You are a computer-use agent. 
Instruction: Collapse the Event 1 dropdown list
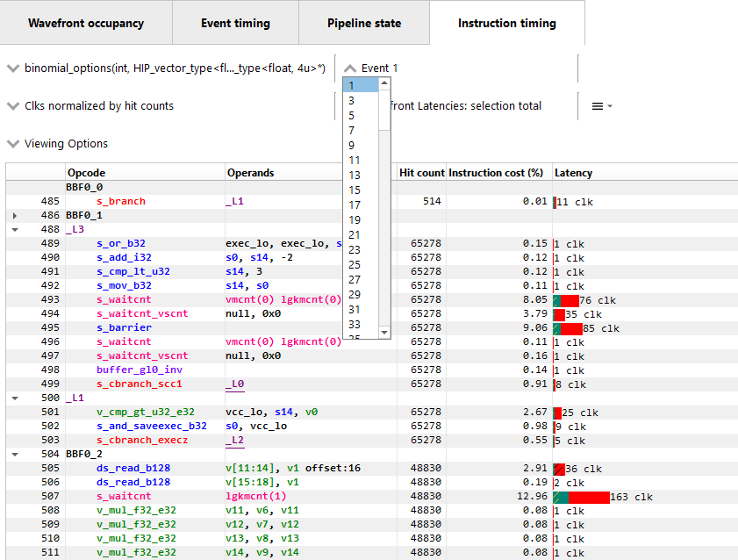click(351, 68)
